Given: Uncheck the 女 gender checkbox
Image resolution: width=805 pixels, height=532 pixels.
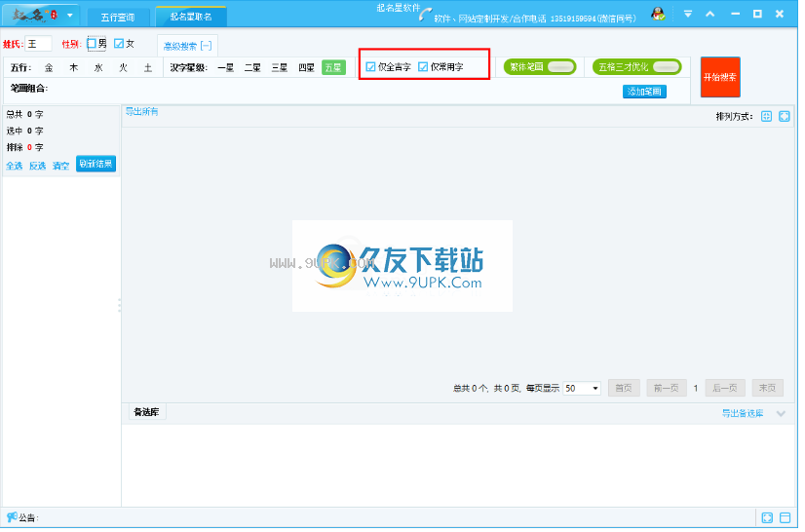Looking at the screenshot, I should point(120,44).
